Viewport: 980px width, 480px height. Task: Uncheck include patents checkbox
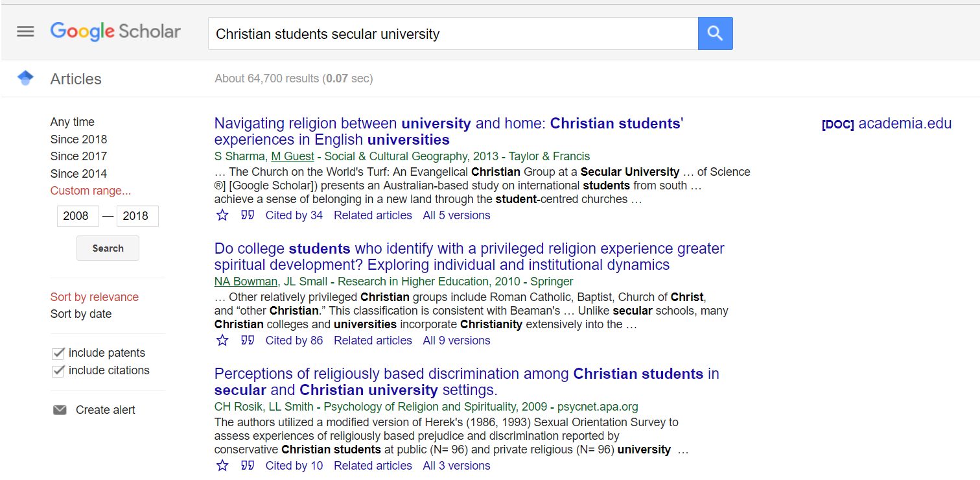[x=58, y=354]
